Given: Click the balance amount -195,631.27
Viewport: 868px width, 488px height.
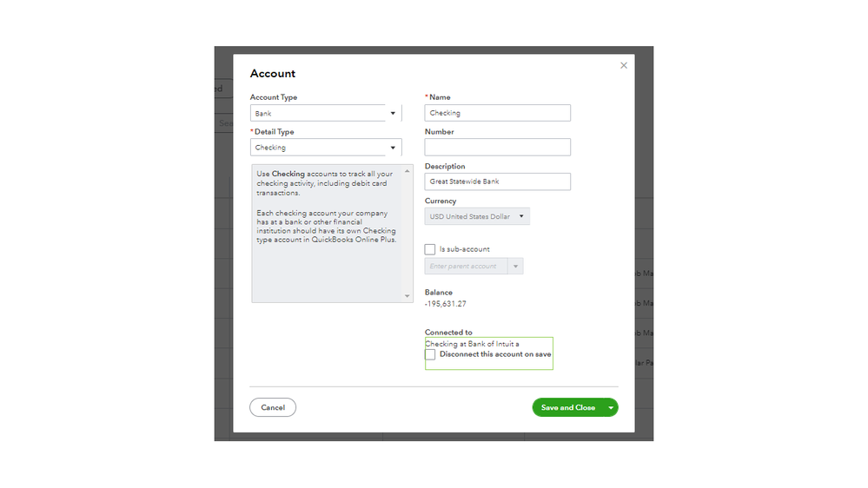Looking at the screenshot, I should 446,304.
